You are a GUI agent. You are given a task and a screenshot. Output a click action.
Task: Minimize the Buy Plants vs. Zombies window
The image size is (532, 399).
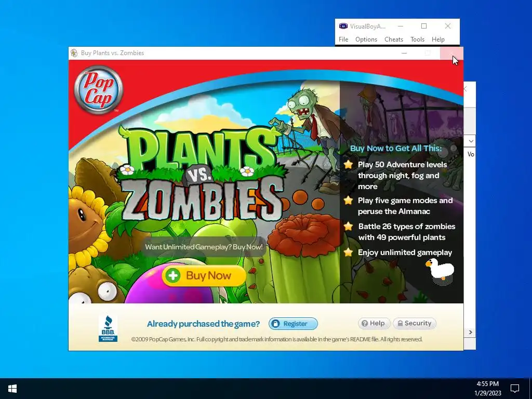(x=404, y=53)
